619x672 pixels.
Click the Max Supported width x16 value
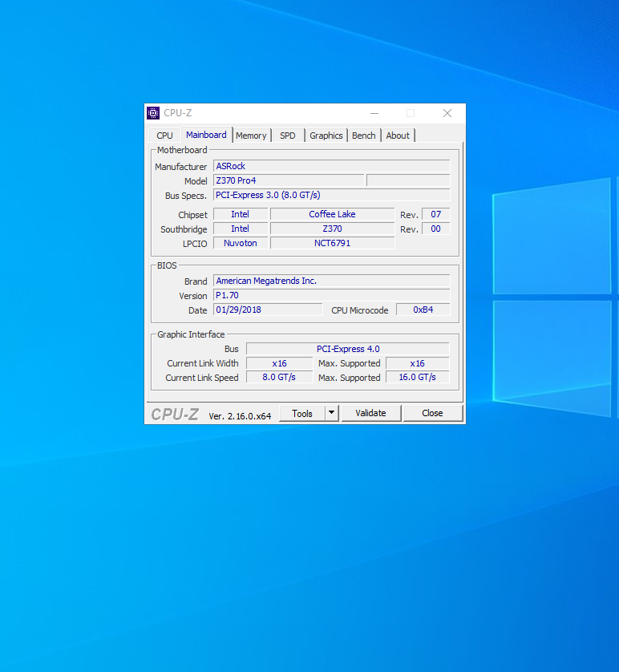point(418,363)
